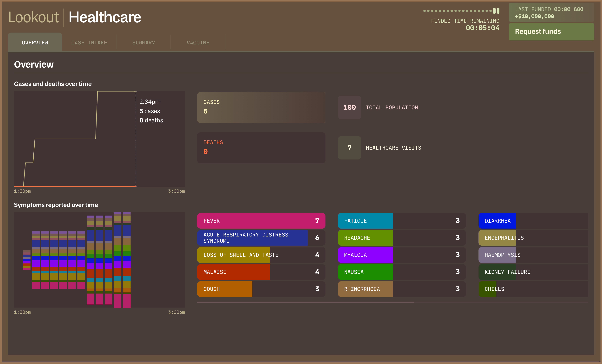Click the stacked symptoms bar chart
The height and width of the screenshot is (364, 602).
(x=99, y=260)
